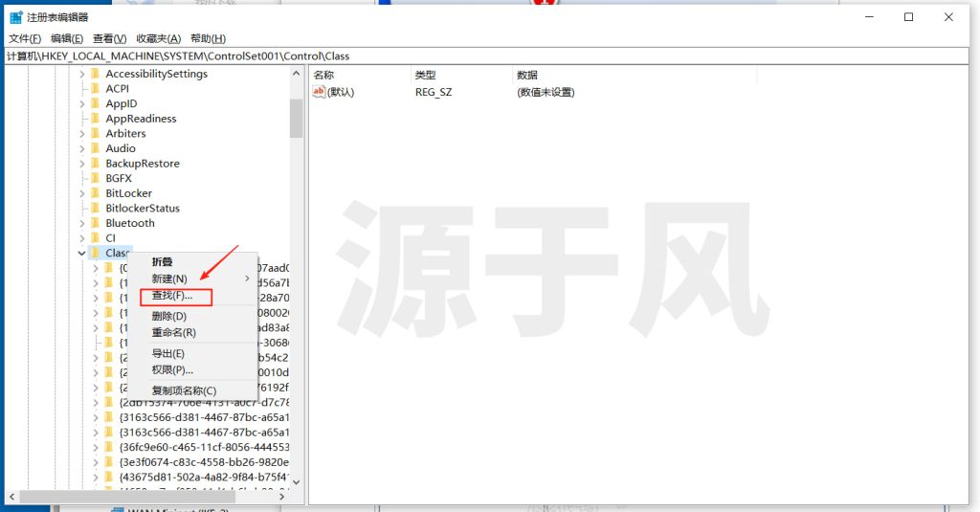Click the folder icon of {3e3f0674-c83c-4558 key
This screenshot has height=512, width=980.
109,462
